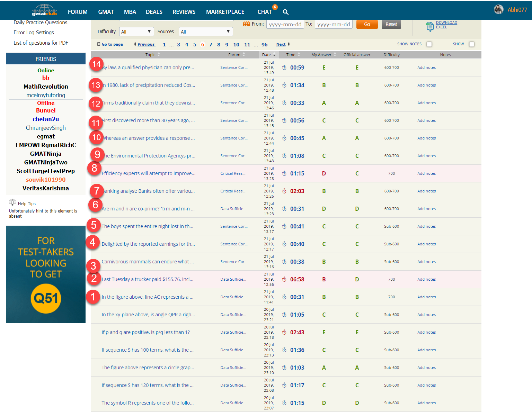The height and width of the screenshot is (416, 532).
Task: Open the Difficulty dropdown
Action: (x=136, y=31)
